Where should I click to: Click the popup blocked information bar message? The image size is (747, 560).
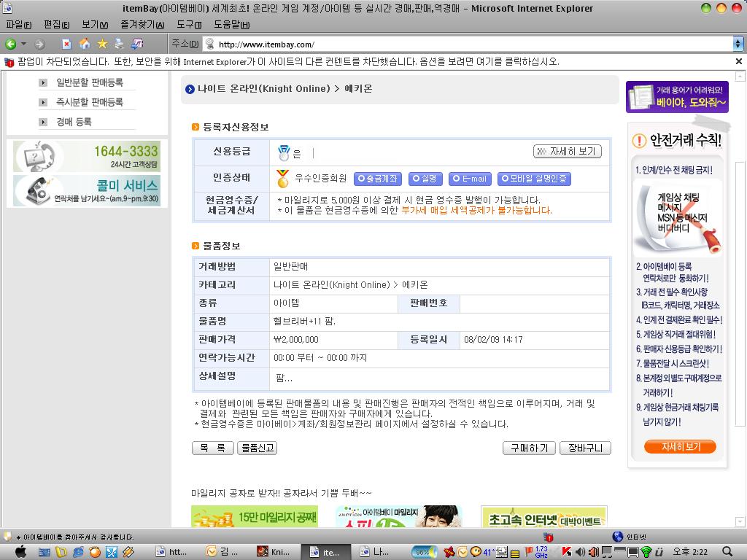tap(288, 62)
